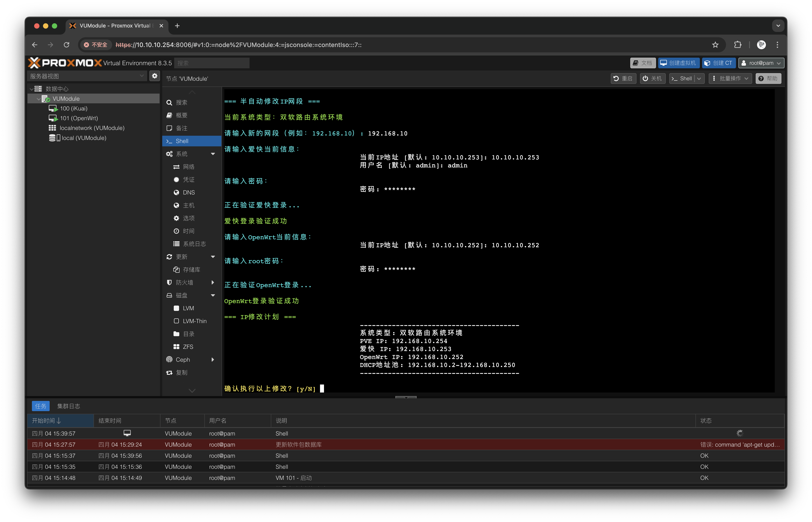Bookmark page with the star icon
This screenshot has width=812, height=522.
pyautogui.click(x=715, y=45)
